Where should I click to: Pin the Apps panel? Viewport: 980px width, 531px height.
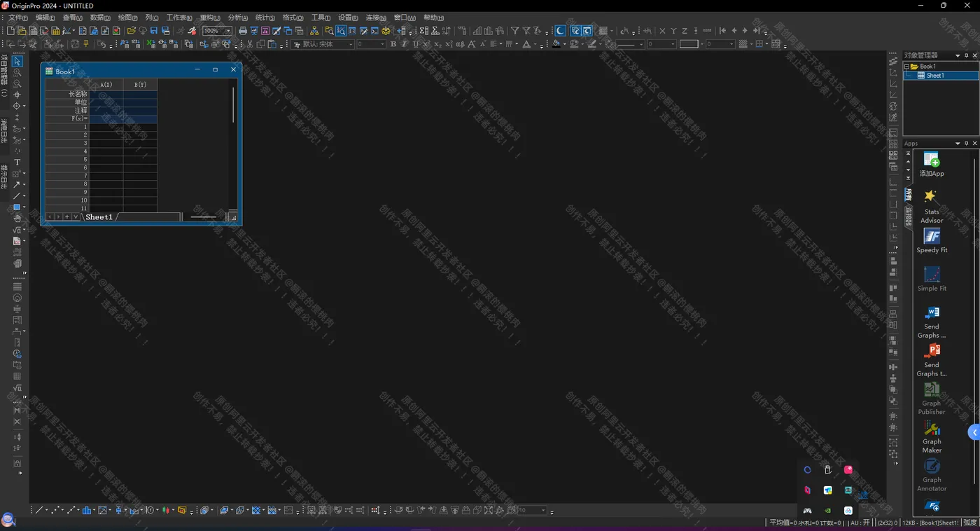966,144
